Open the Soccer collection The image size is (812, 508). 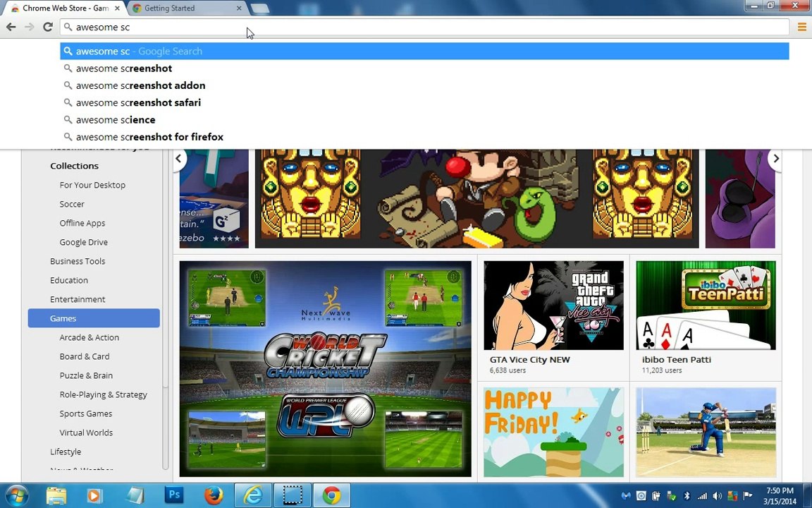click(x=71, y=204)
